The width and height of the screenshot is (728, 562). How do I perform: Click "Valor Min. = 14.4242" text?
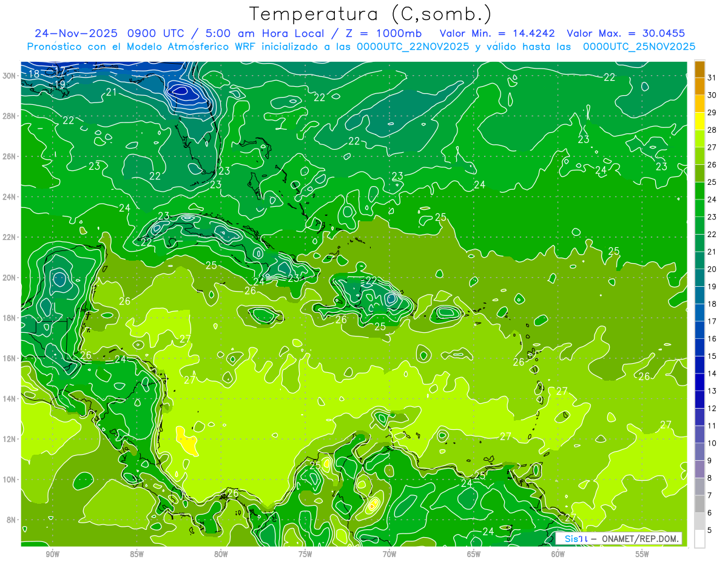coord(499,33)
